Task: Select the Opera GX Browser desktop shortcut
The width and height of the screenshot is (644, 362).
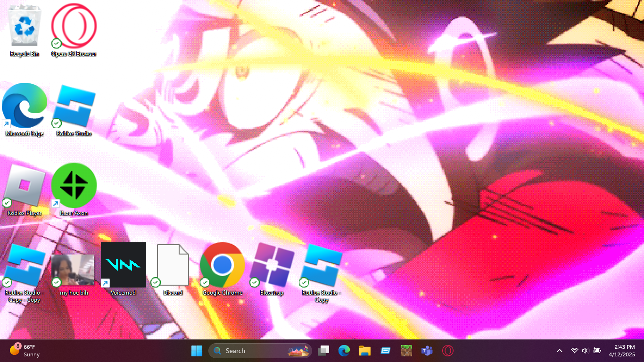Action: coord(74,31)
